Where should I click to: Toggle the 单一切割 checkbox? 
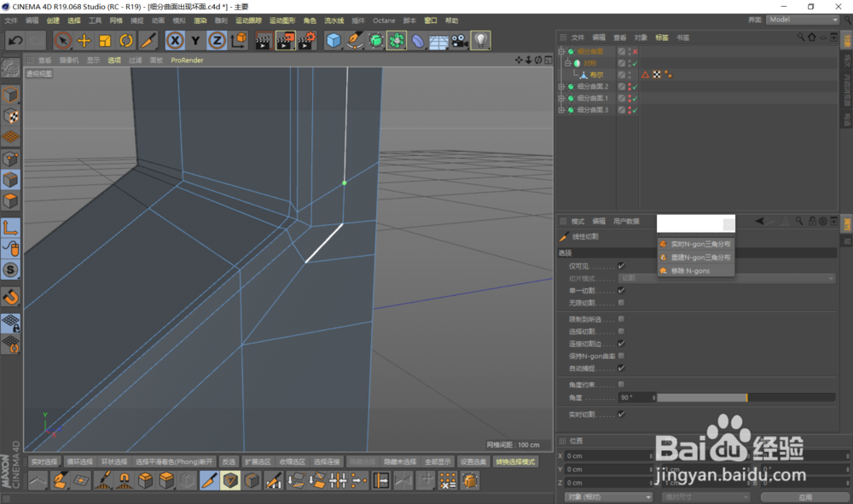click(621, 290)
